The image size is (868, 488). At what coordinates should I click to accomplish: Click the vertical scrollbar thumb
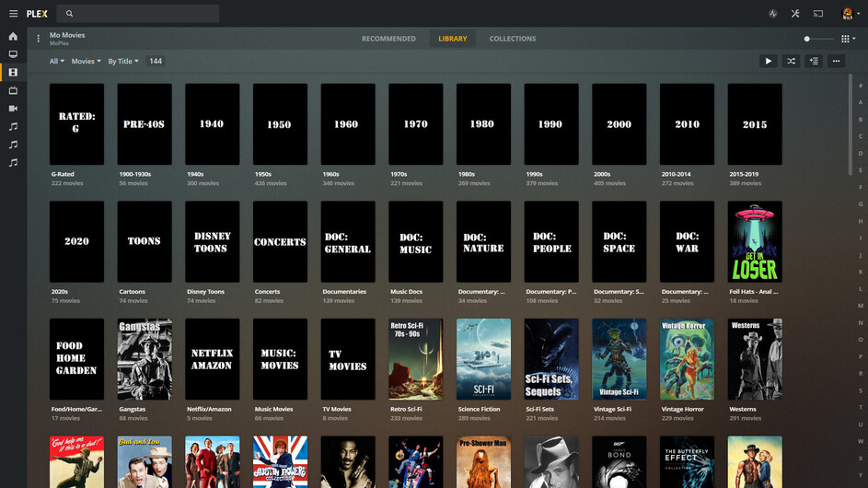[x=851, y=124]
